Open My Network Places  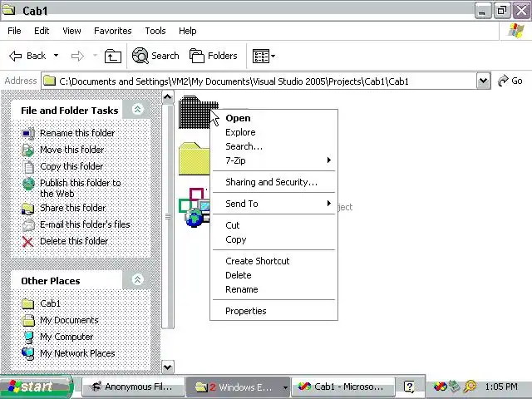[x=77, y=353]
